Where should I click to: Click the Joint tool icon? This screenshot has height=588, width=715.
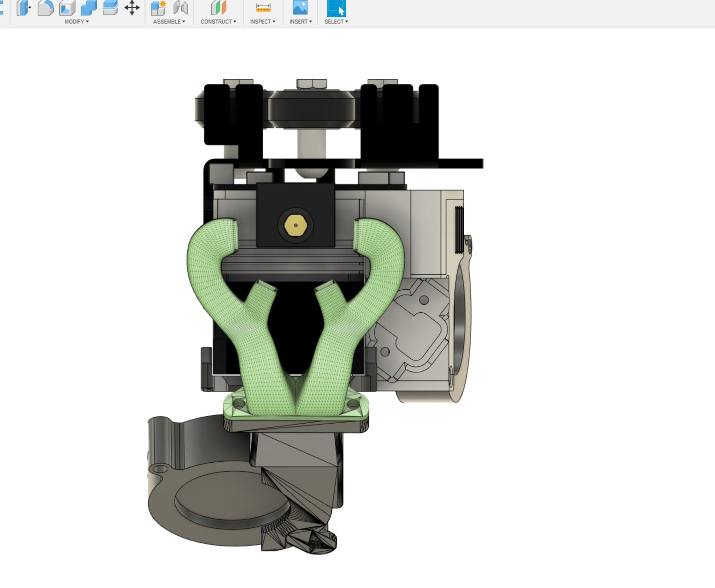(x=180, y=8)
